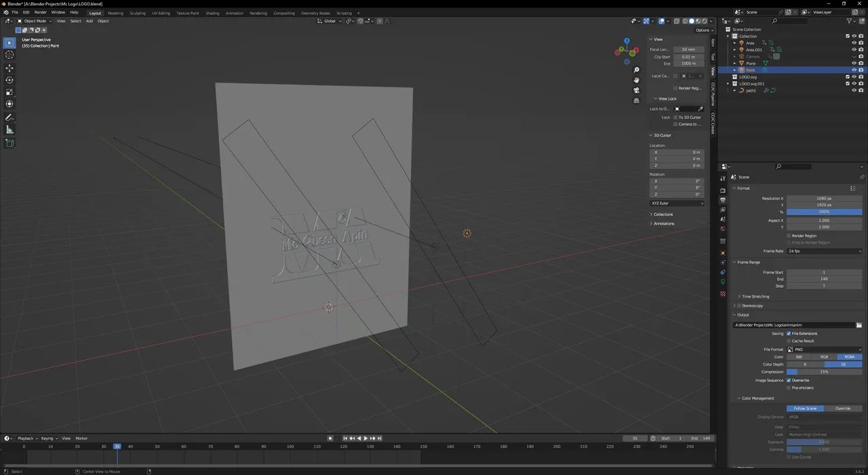The width and height of the screenshot is (868, 475).
Task: Activate the Scale tool
Action: 9,92
